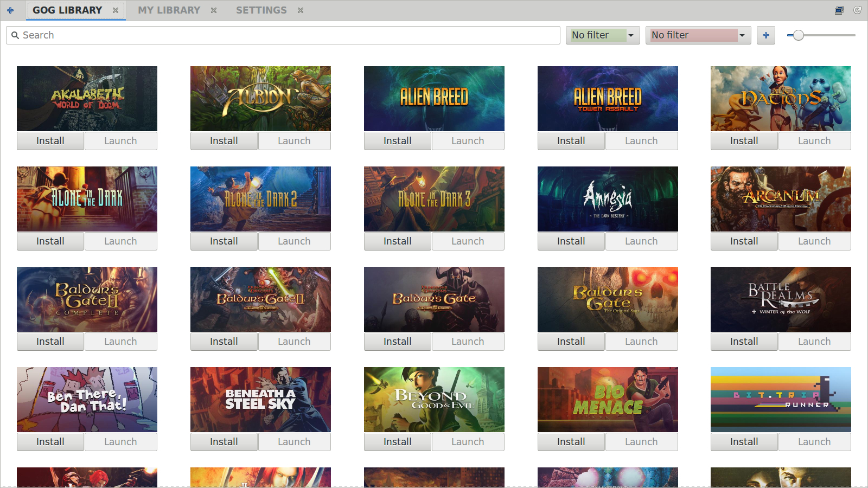This screenshot has height=488, width=868.
Task: Open the Battle Realms cover
Action: click(781, 299)
